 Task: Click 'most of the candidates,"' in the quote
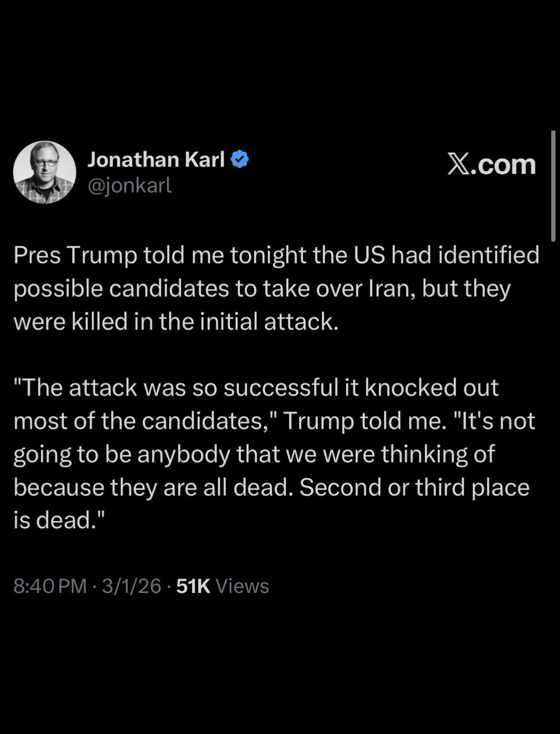(146, 421)
